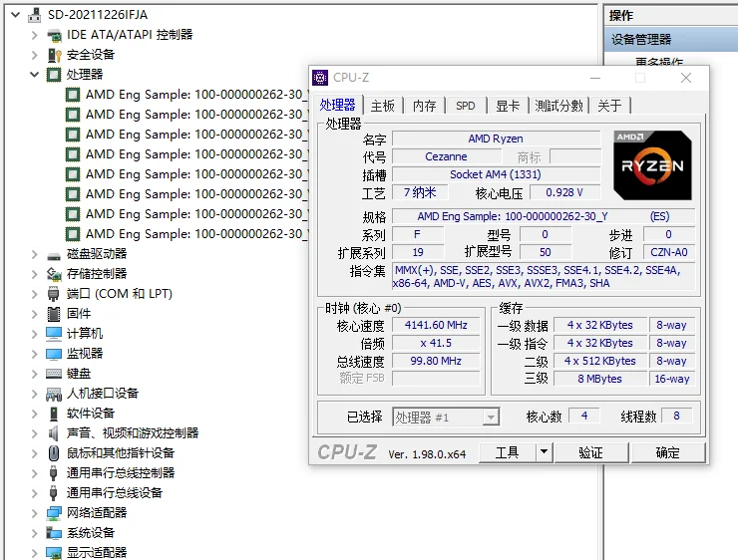Expand the 安全设备 node

(x=34, y=55)
